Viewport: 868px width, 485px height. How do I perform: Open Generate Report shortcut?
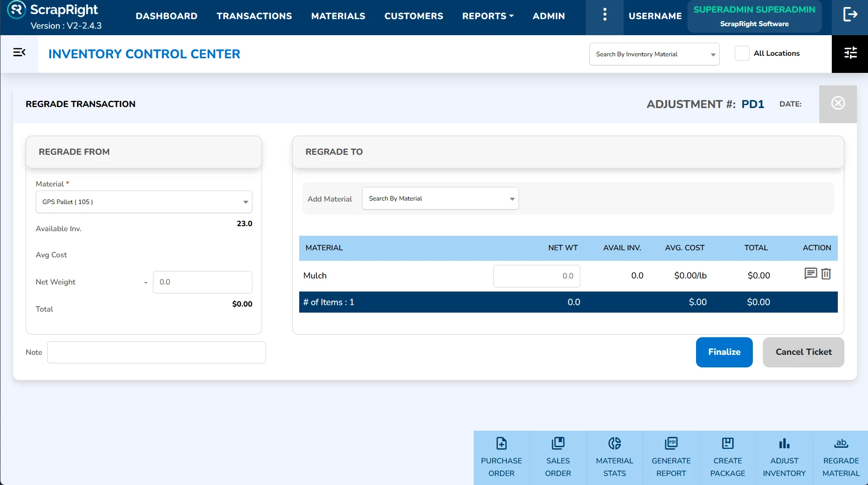click(x=671, y=458)
